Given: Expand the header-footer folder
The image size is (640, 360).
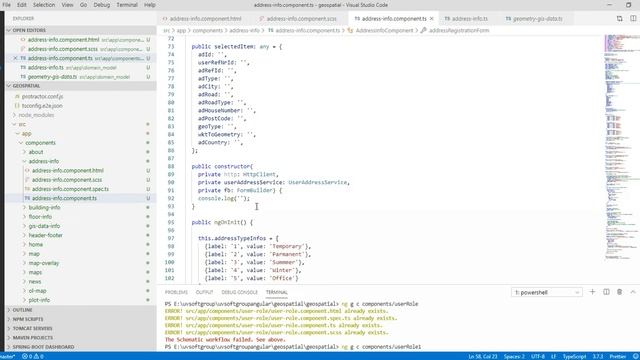Looking at the screenshot, I should [x=45, y=236].
